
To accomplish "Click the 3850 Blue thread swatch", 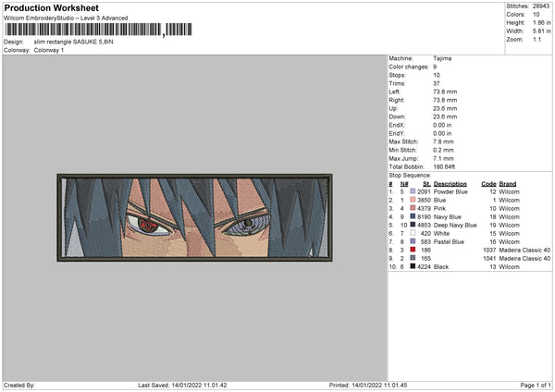I will click(413, 200).
